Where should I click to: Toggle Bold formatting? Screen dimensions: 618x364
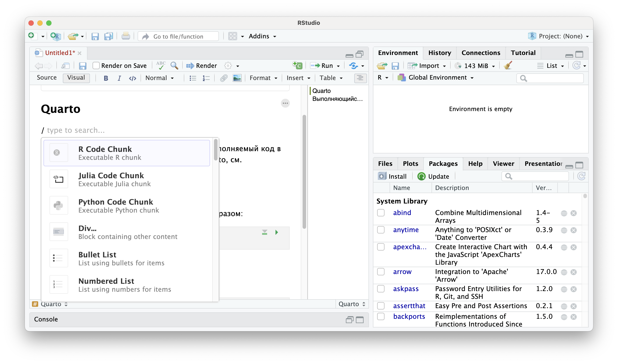tap(106, 78)
